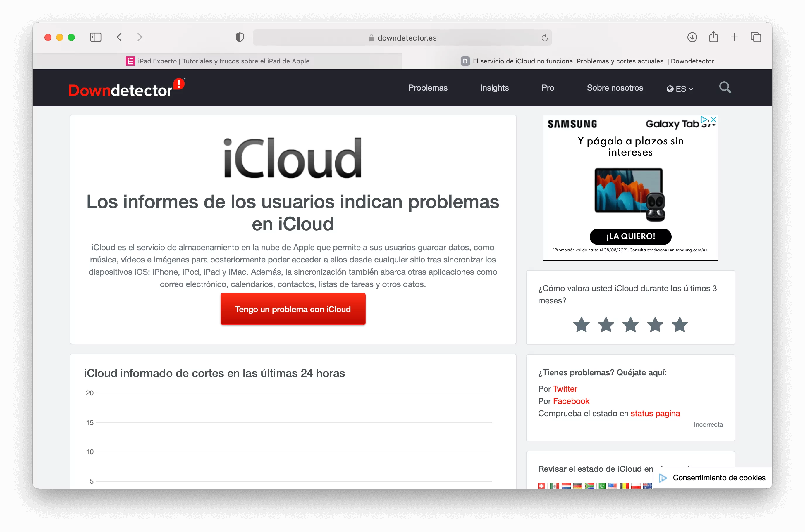Screen dimensions: 805x532
Task: Rate iCloud five stars
Action: pyautogui.click(x=680, y=325)
